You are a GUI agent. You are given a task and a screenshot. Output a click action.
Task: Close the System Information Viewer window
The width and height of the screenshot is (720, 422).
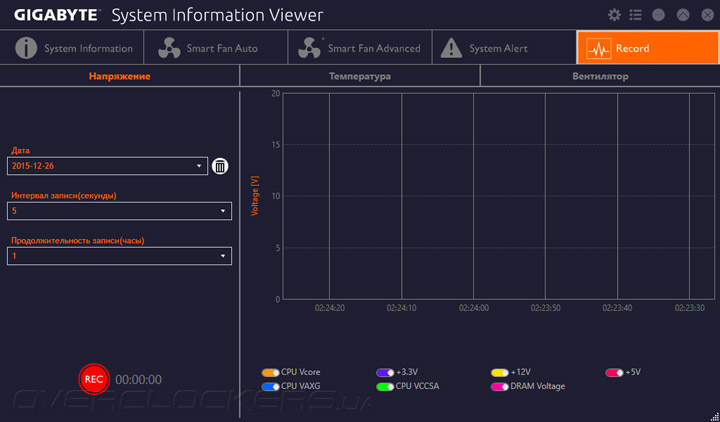[708, 15]
